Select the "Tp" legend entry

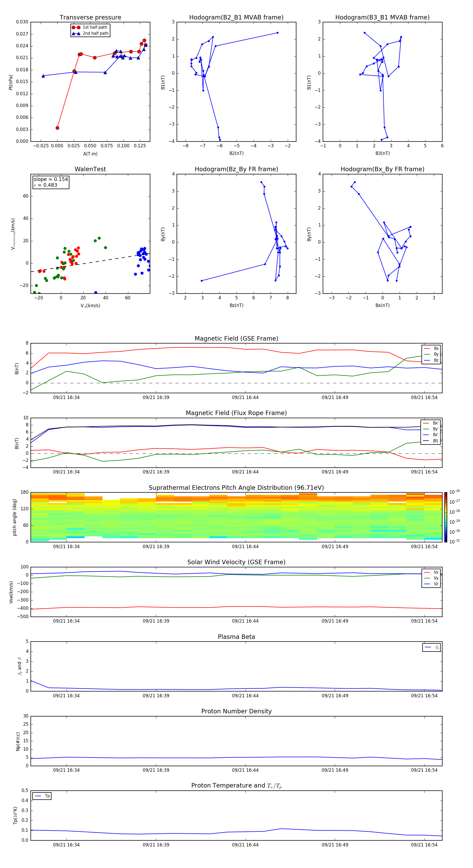coord(42,796)
